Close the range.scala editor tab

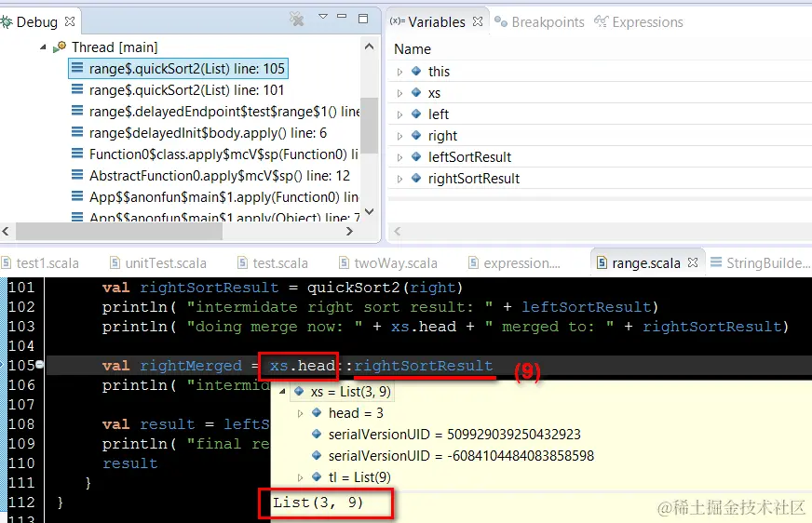[x=693, y=262]
